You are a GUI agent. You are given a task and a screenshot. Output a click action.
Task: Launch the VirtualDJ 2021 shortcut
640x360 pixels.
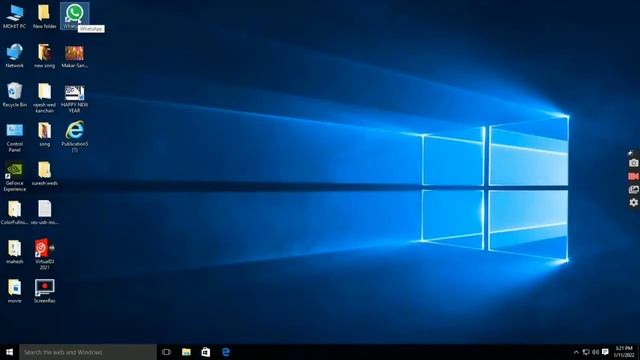[44, 254]
